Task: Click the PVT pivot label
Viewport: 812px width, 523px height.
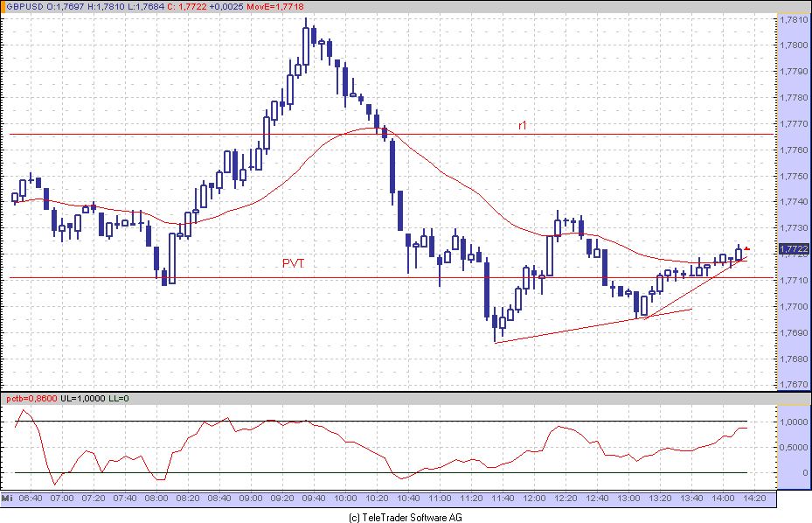Action: point(293,263)
